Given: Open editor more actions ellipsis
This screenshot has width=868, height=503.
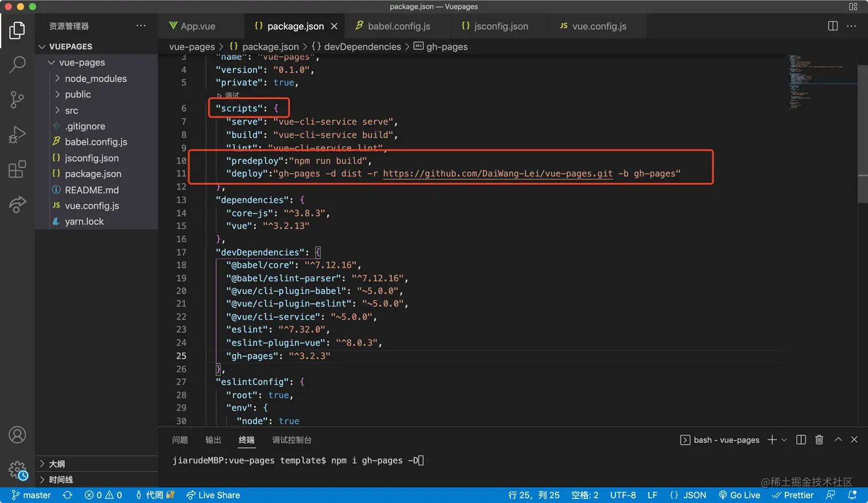Looking at the screenshot, I should pyautogui.click(x=851, y=26).
